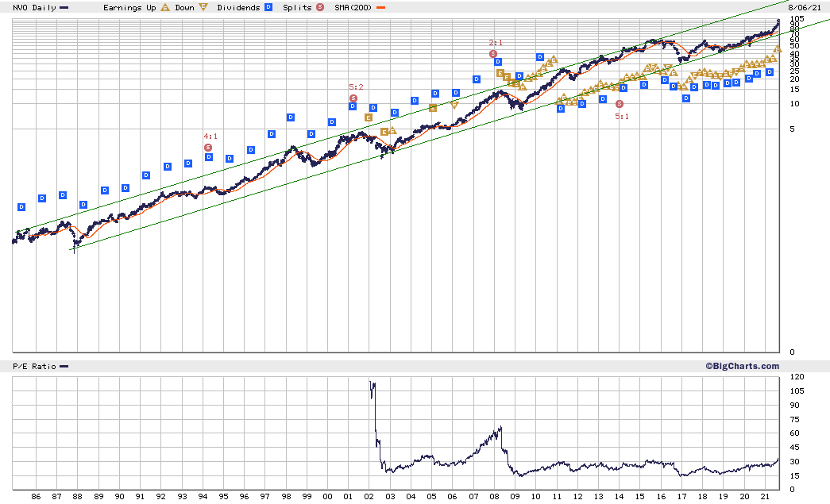The image size is (830, 504).
Task: Click the year '14' axis label
Action: click(x=620, y=496)
